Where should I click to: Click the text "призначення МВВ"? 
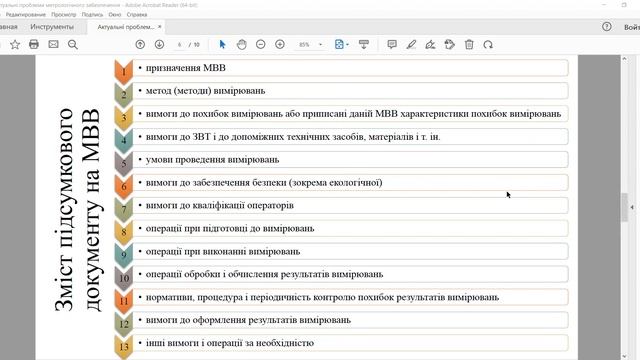pos(186,68)
